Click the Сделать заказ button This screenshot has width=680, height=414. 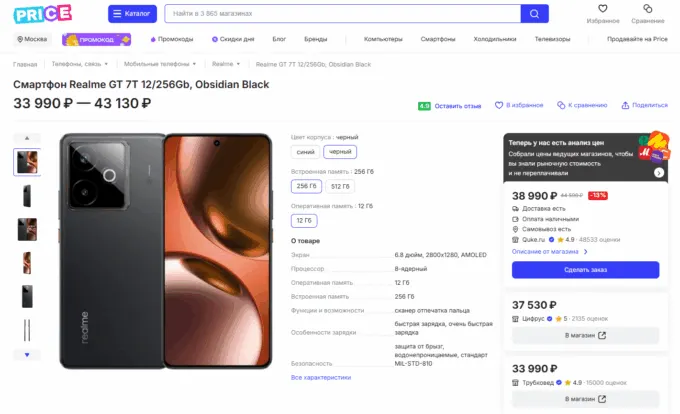click(x=585, y=270)
